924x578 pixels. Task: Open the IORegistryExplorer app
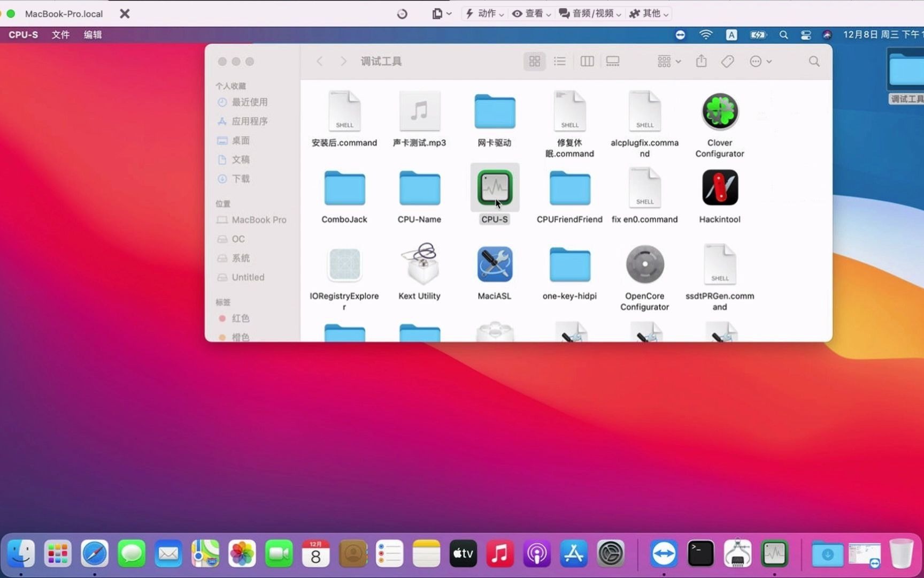click(344, 264)
